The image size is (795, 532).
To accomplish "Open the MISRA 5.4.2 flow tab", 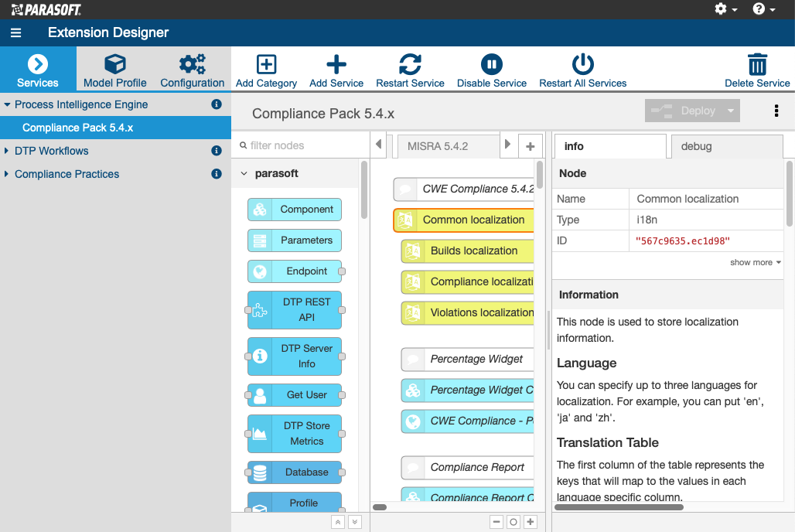I will coord(449,146).
